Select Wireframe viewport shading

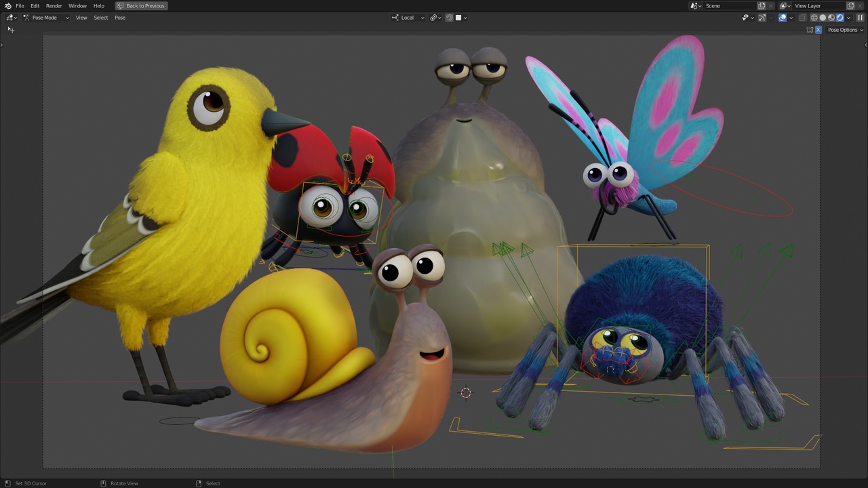tap(814, 18)
